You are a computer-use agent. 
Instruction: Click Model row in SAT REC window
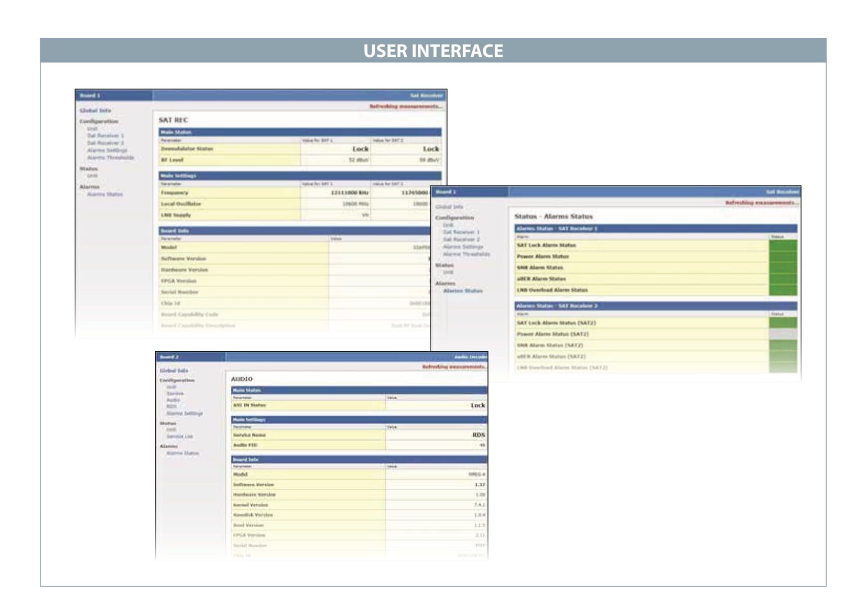point(295,247)
